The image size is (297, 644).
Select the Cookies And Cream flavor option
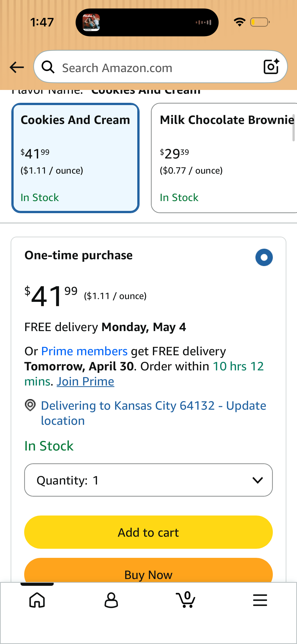coord(75,158)
